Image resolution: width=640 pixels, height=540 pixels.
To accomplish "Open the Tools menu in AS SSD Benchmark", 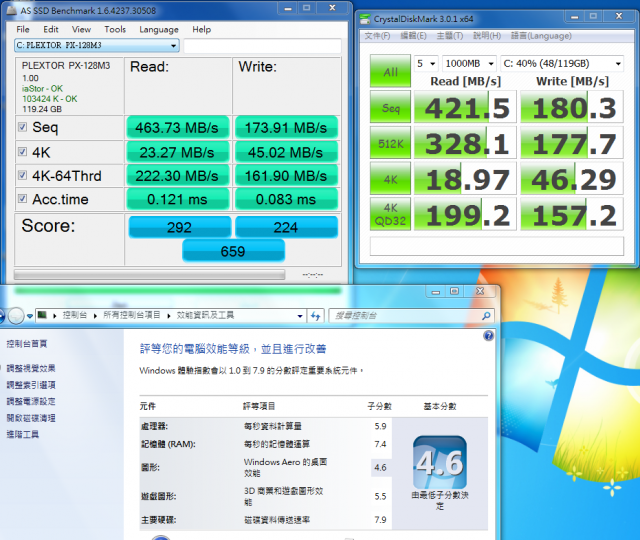I will tap(115, 29).
